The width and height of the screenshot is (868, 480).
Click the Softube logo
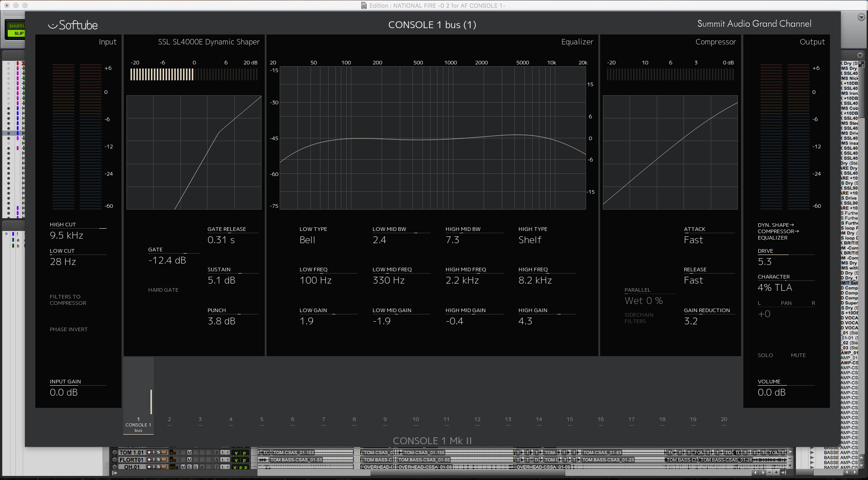click(73, 25)
